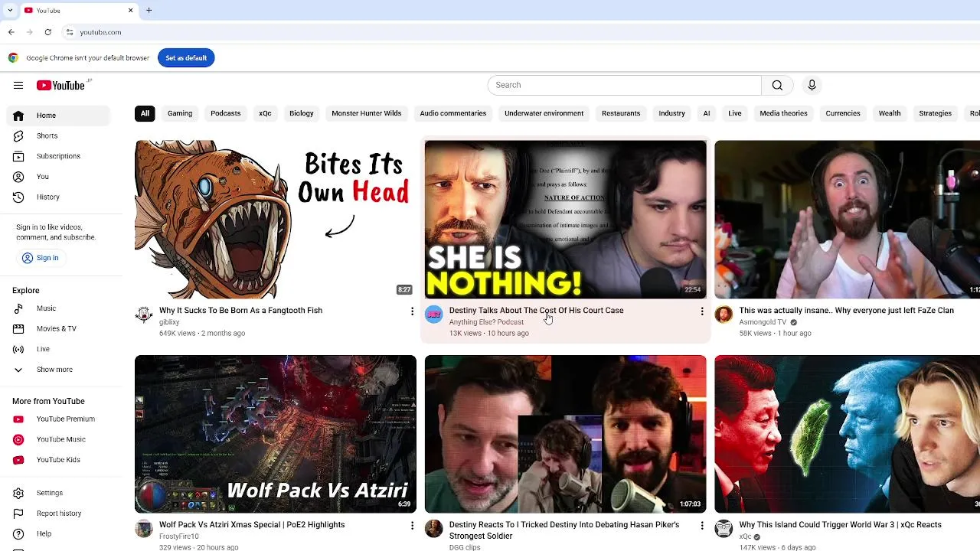Screen dimensions: 980x551
Task: Select the xQc filter chip
Action: click(265, 113)
